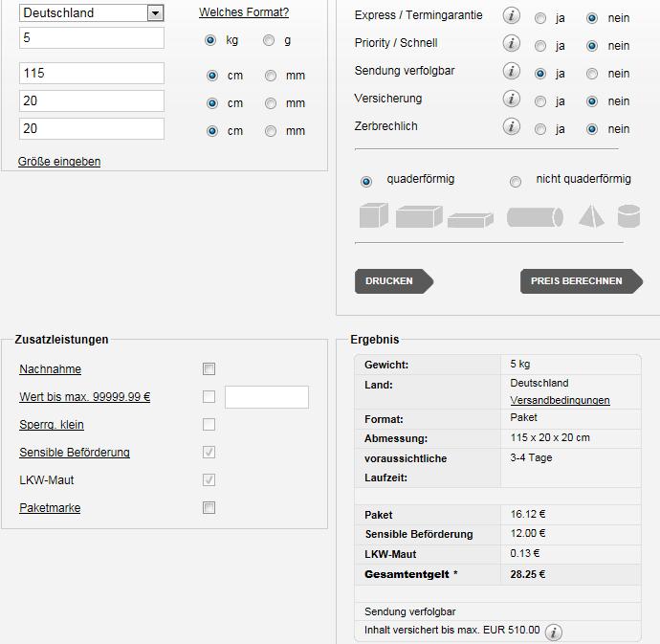This screenshot has width=660, height=644.
Task: Tick the Paketmarke checkbox
Action: [x=209, y=508]
